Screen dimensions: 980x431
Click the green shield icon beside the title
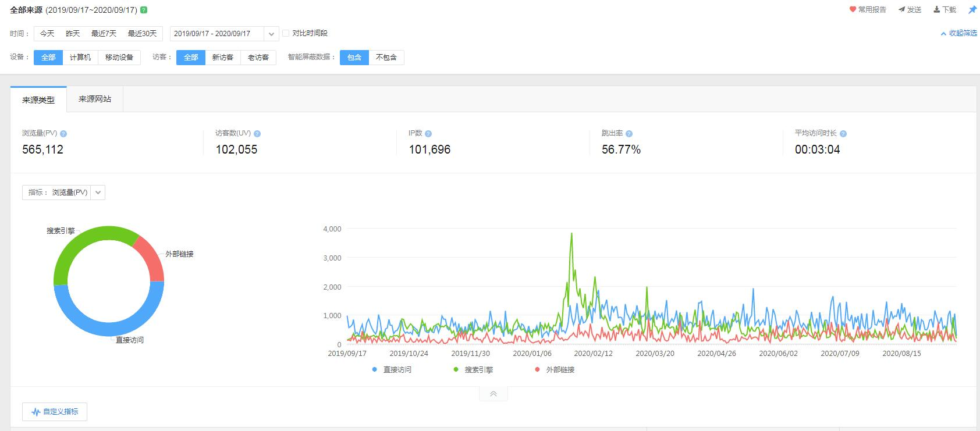144,10
